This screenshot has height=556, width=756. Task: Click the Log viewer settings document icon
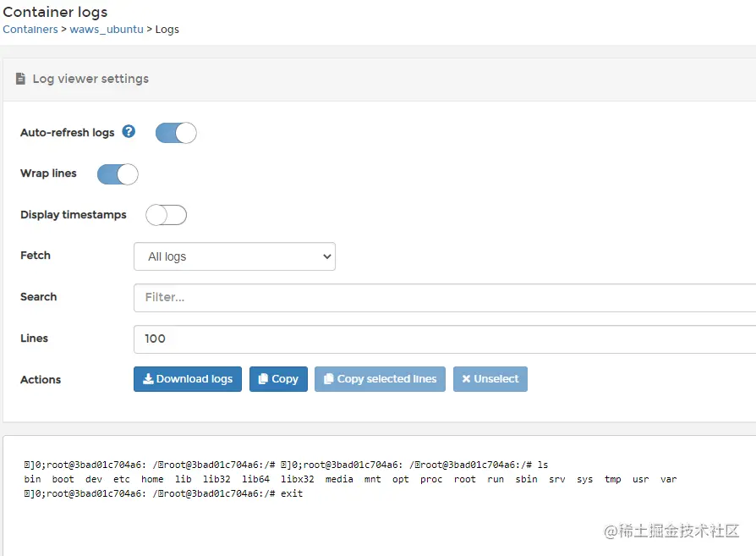click(20, 79)
